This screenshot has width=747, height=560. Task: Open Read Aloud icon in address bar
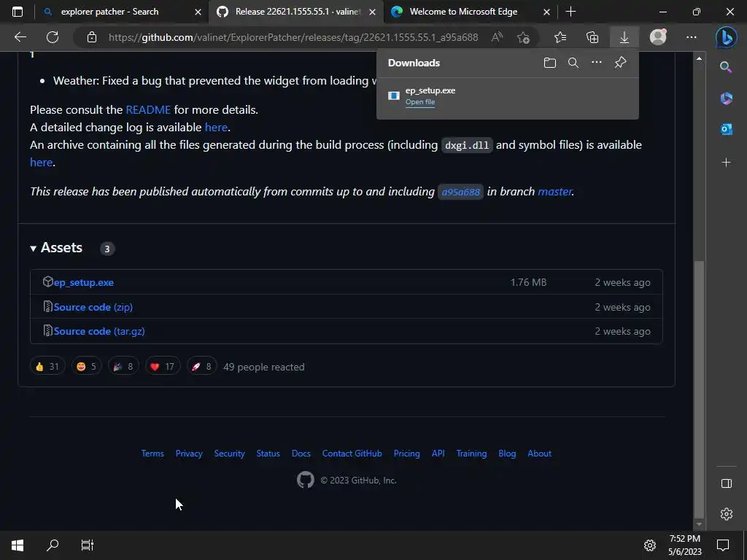[x=497, y=37]
